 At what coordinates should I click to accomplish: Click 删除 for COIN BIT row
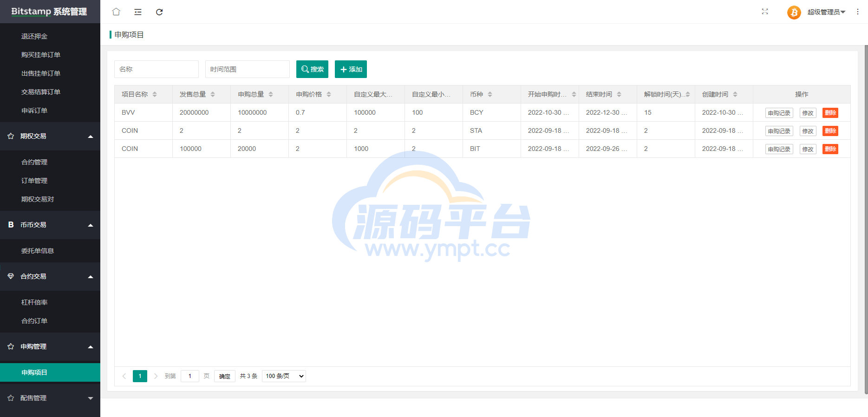click(x=830, y=149)
